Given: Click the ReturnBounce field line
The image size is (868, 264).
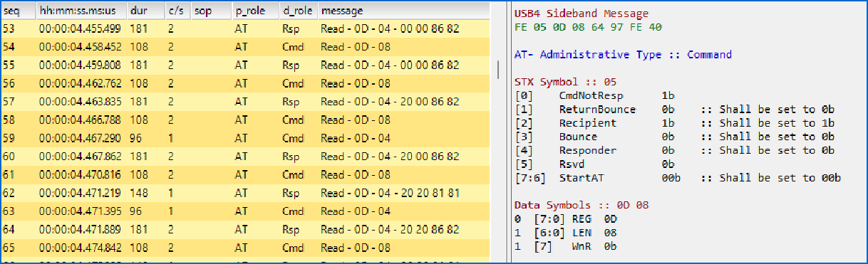Looking at the screenshot, I should point(674,110).
